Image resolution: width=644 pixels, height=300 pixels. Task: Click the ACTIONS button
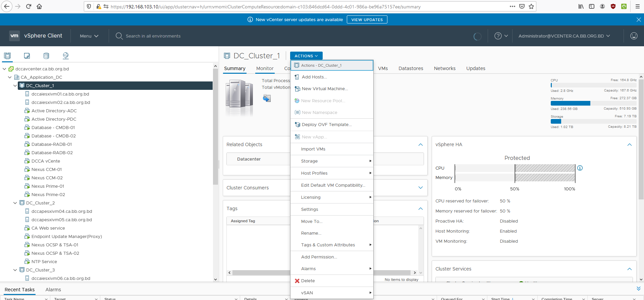tap(306, 56)
